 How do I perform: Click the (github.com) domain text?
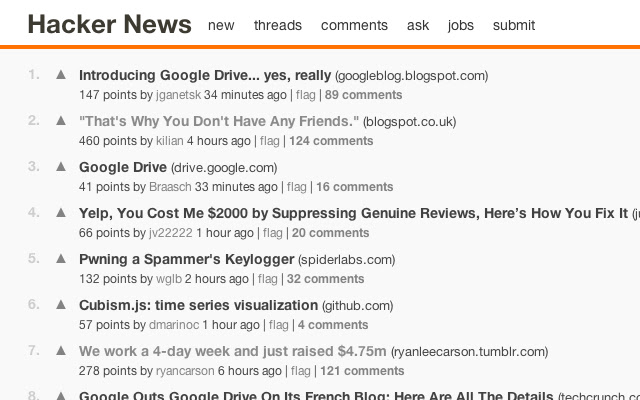point(358,306)
